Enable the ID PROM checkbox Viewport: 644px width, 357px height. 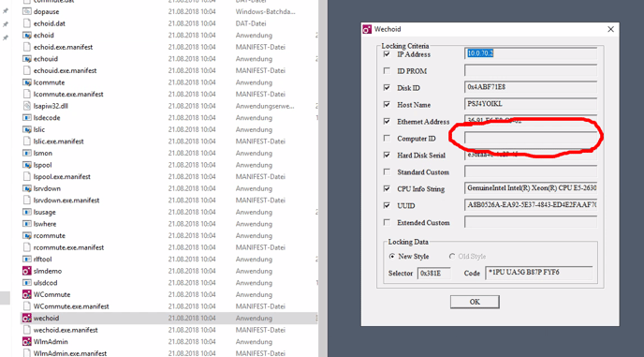coord(387,70)
